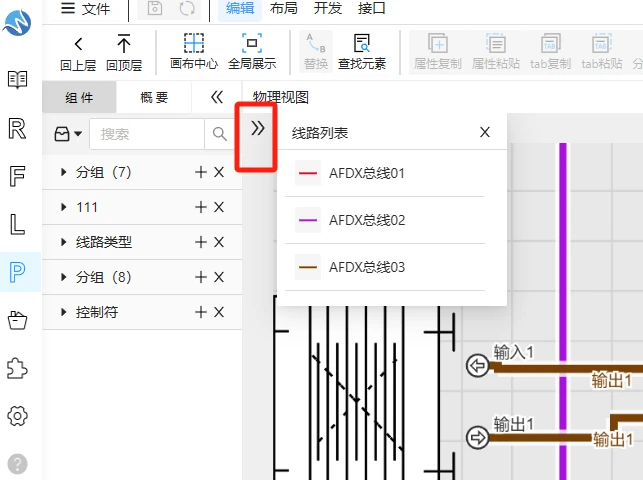
Task: Select AFDX总线01 line entry
Action: coord(385,173)
